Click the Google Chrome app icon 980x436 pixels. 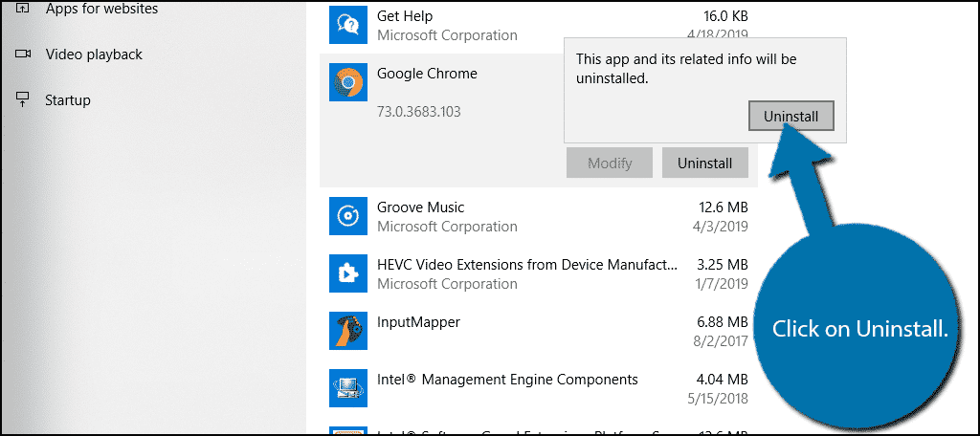tap(348, 82)
